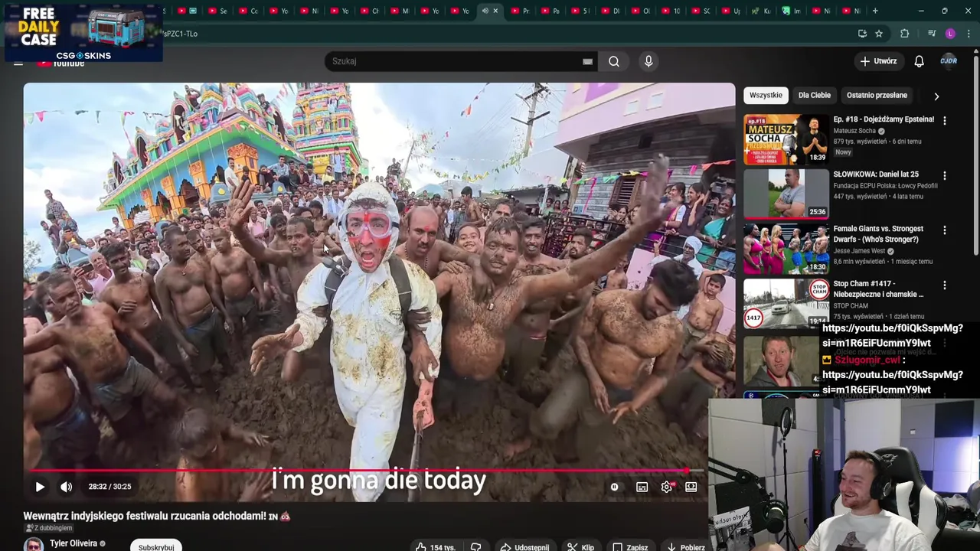Open the on-screen keyboard icon in search

[x=587, y=61]
